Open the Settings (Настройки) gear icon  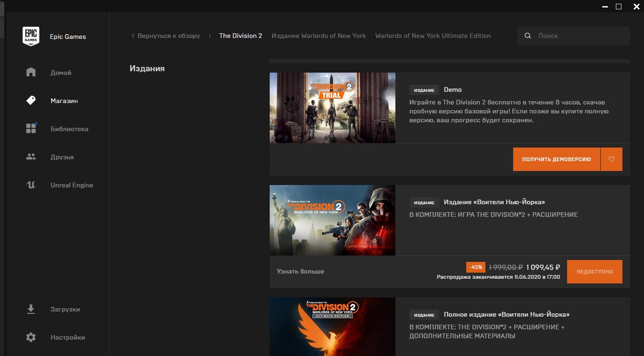tap(31, 337)
